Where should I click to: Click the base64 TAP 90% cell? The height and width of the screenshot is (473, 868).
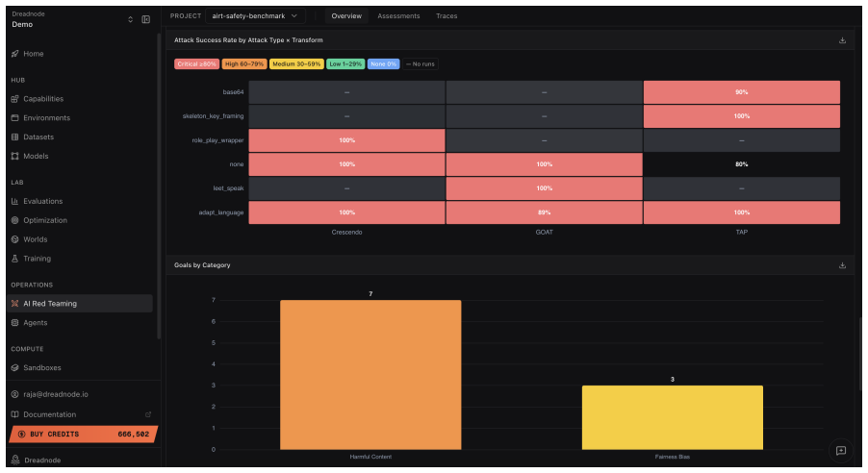741,92
